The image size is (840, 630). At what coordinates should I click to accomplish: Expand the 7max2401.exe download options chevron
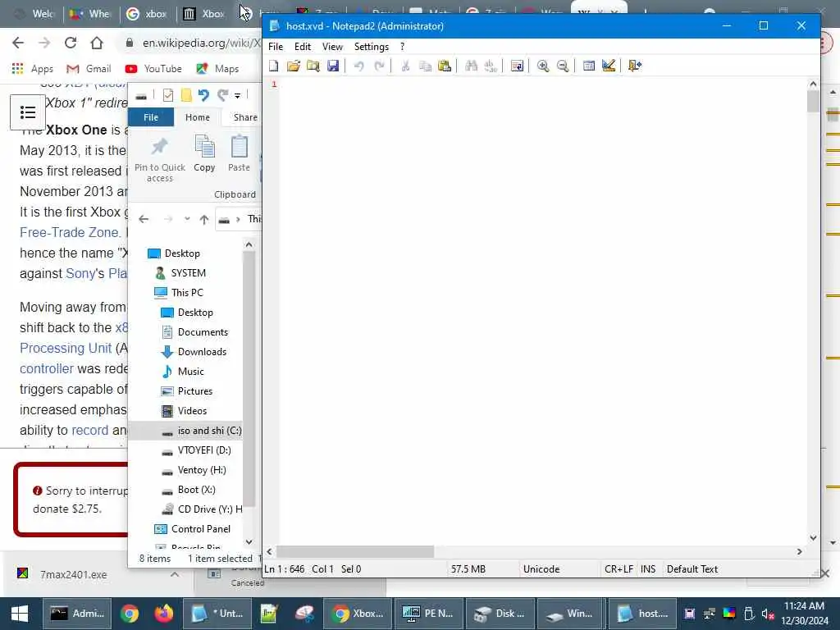175,574
